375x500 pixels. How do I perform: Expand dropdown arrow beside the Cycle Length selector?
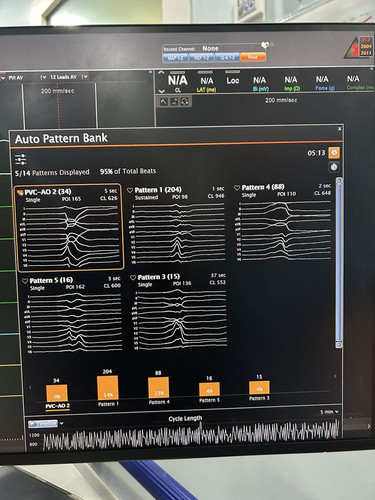[62, 423]
